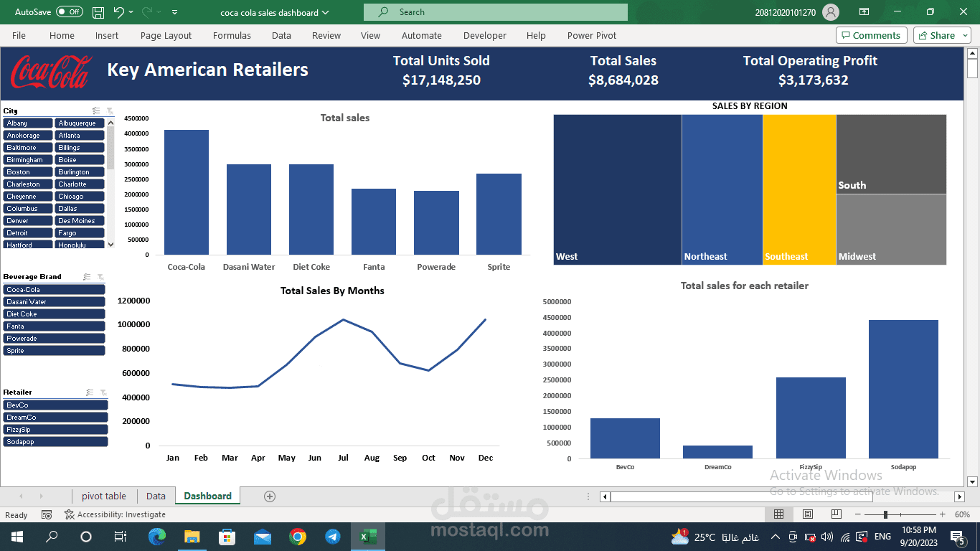
Task: Click zoom out minus button
Action: (x=857, y=514)
